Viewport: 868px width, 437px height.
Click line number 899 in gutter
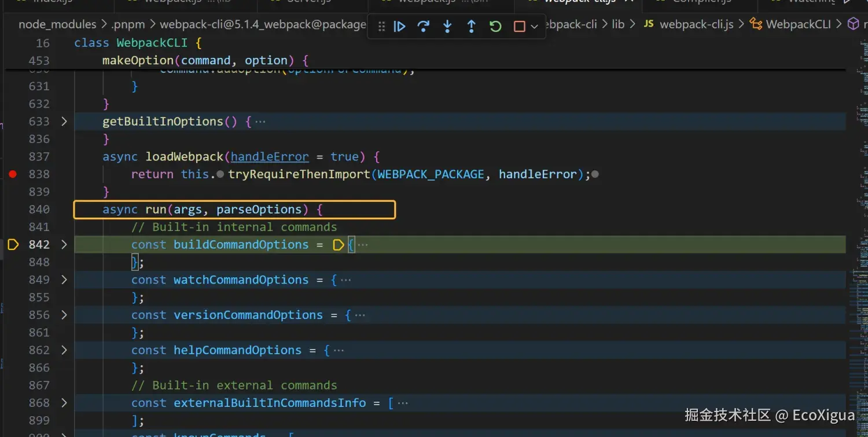click(39, 421)
